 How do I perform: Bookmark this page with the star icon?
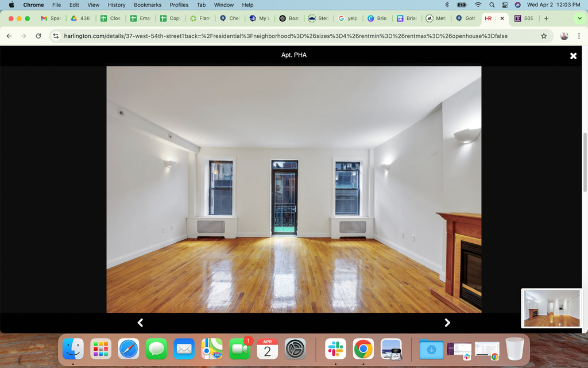click(544, 36)
